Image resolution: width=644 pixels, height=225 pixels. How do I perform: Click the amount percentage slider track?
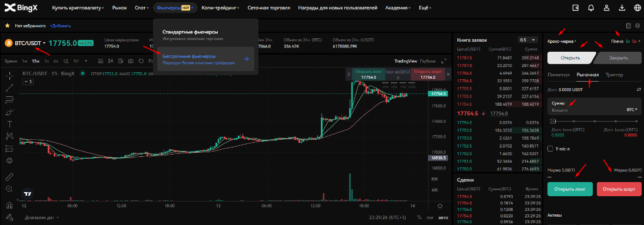tap(595, 121)
